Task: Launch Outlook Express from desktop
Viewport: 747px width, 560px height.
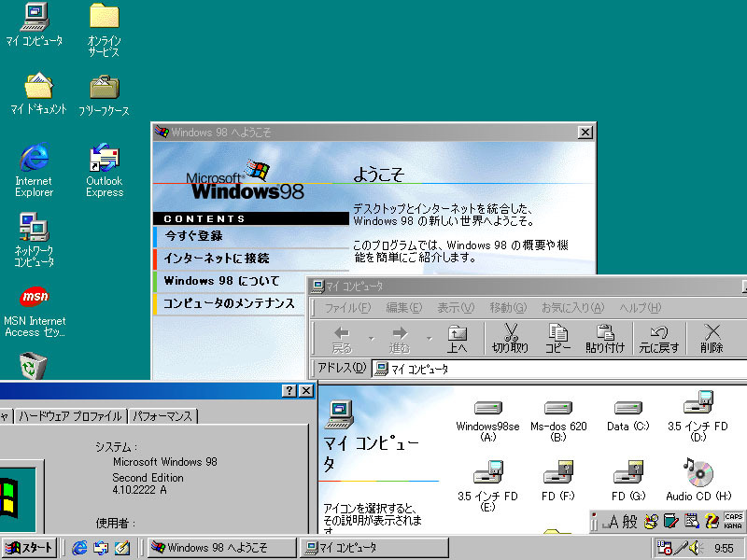Action: pyautogui.click(x=104, y=157)
